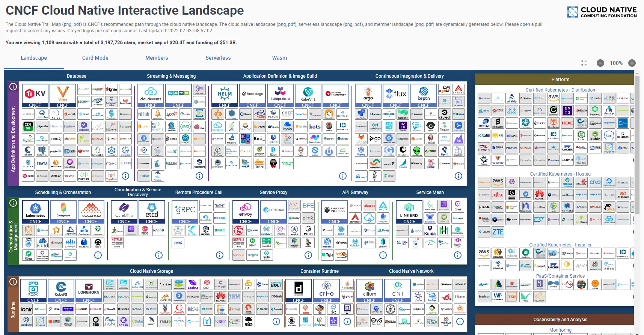Viewport: 644px width, 335px height.
Task: Click the ZTE logo under Certified Kubernetes Hosted
Action: (498, 232)
